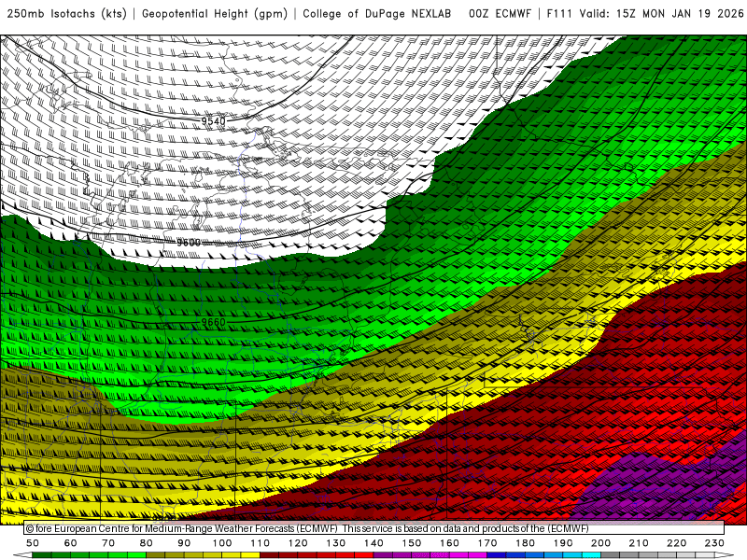Screen dimensions: 747x560
Task: Click the ECMWF copyright notice text
Action: tap(307, 528)
